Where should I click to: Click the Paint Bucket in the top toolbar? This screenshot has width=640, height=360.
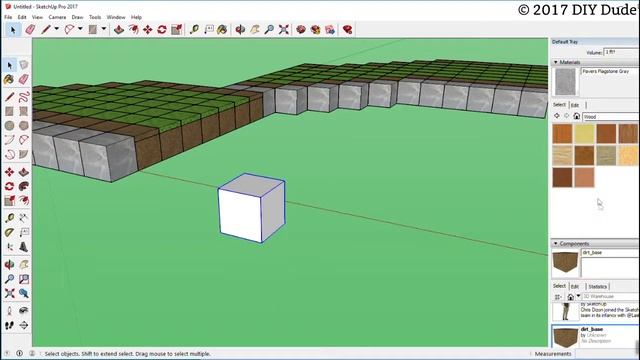(222, 29)
